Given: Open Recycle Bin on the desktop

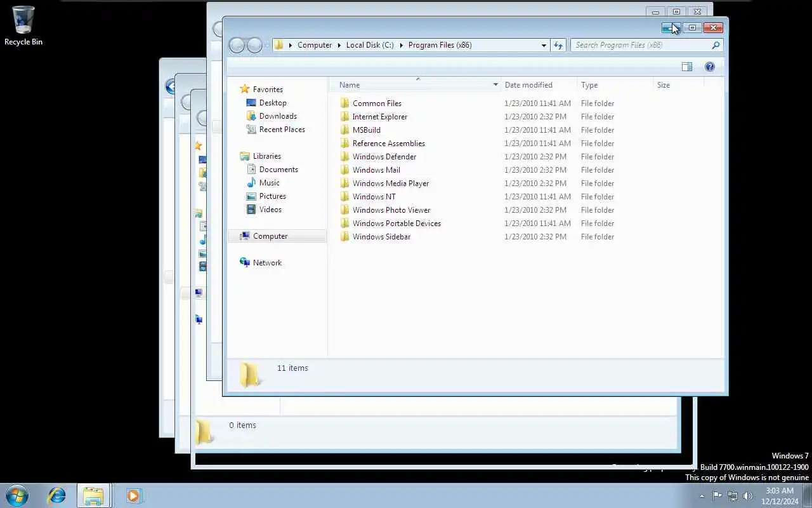Looking at the screenshot, I should (23, 25).
